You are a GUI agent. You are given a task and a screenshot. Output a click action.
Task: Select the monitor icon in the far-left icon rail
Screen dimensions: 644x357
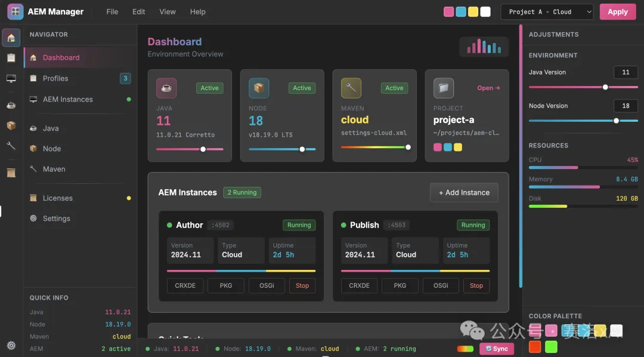coord(11,78)
